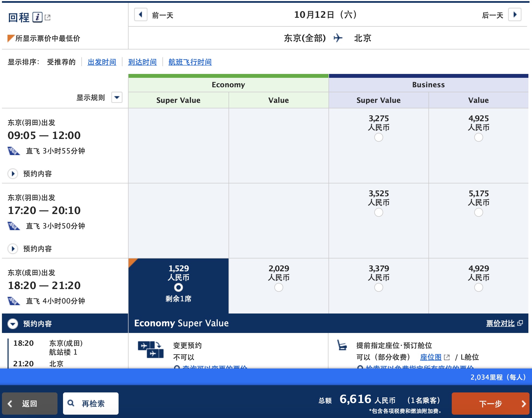Screen dimensions: 532x418
Task: Click Economy Super Value column header
Action: tap(178, 100)
